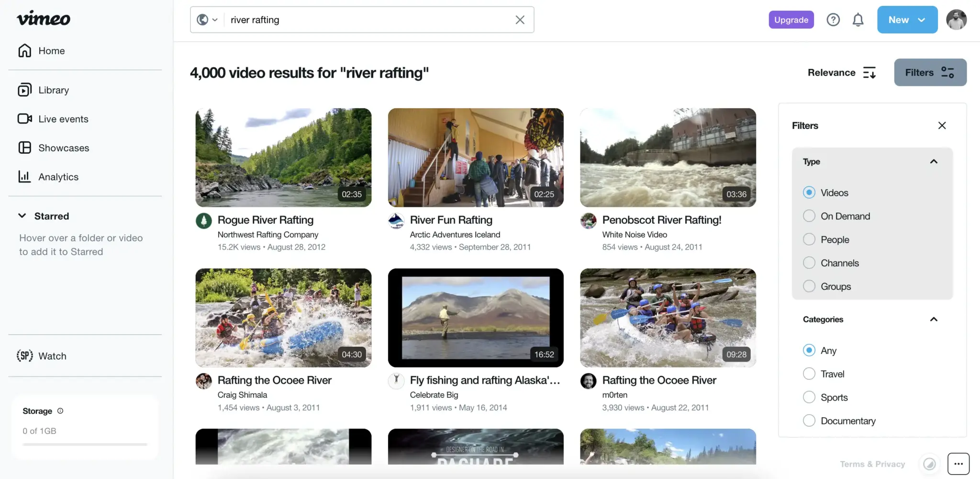The width and height of the screenshot is (980, 479).
Task: Open the Penobscot River Rafting video thumbnail
Action: [668, 158]
